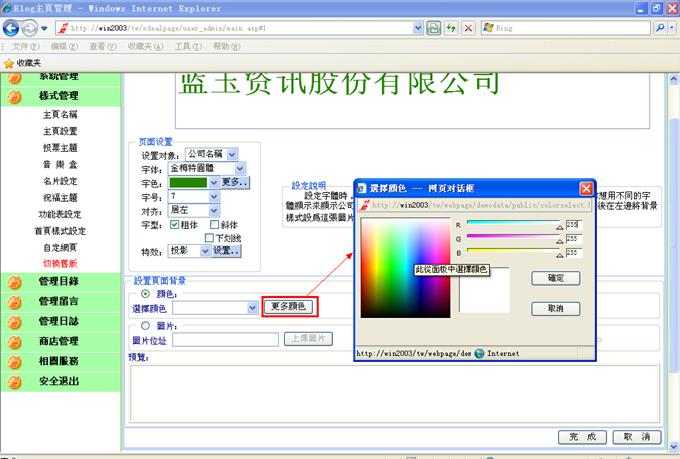
Task: Select the 圖片 background radio button
Action: (x=147, y=325)
